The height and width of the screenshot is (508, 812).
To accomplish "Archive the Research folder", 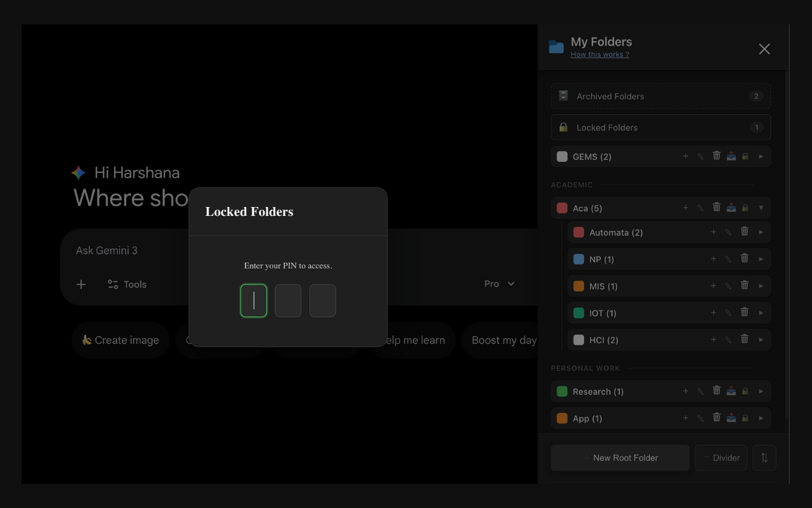I will pos(731,391).
